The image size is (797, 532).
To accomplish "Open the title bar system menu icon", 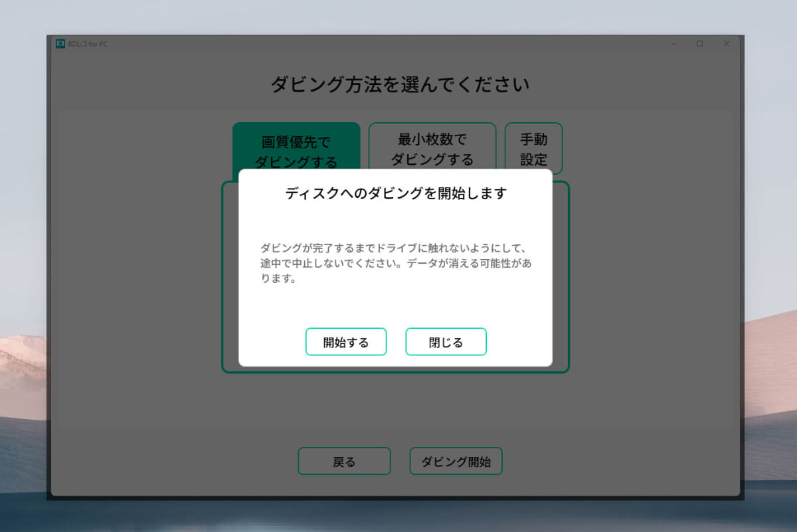I will 59,44.
